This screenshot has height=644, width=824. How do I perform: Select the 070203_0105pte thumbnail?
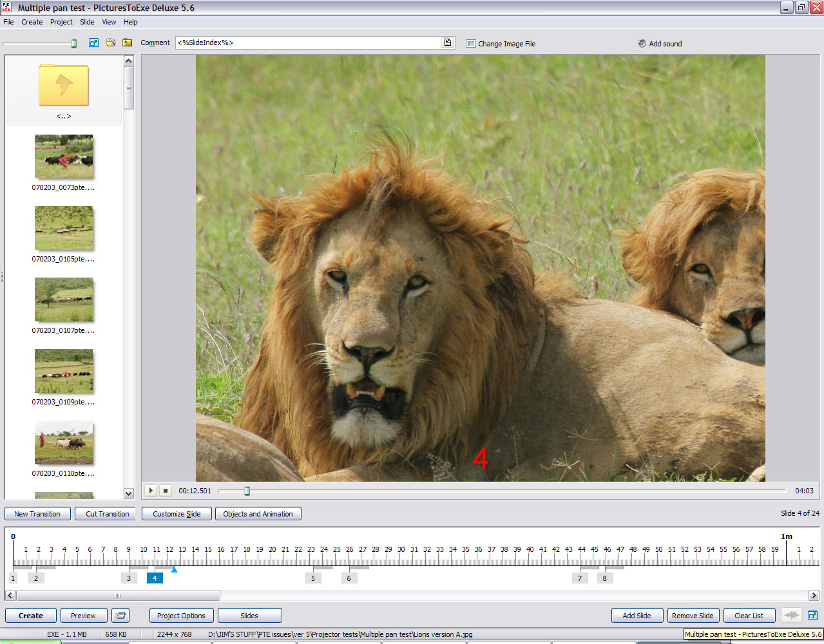[x=64, y=229]
